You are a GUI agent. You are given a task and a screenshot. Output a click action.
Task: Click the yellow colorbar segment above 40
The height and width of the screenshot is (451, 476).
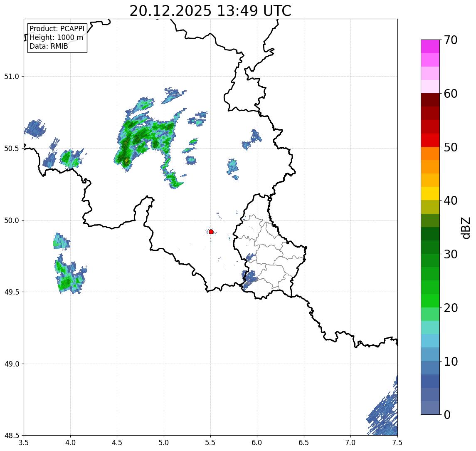click(x=430, y=193)
